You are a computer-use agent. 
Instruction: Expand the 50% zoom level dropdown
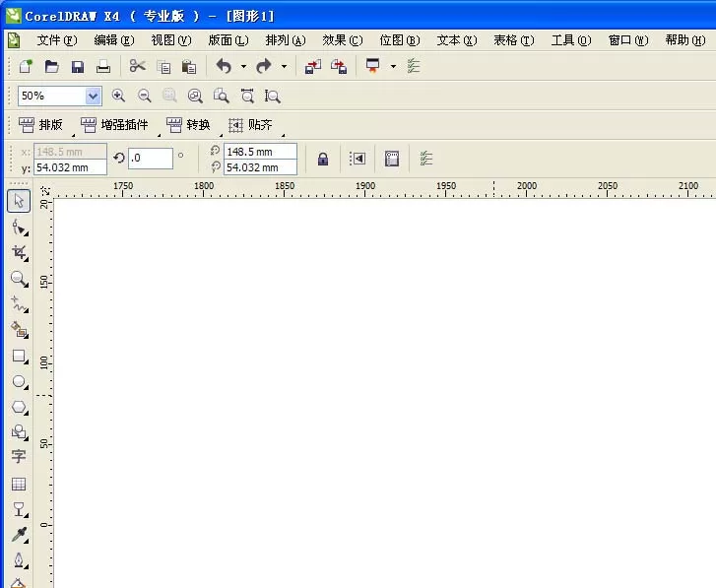pyautogui.click(x=93, y=96)
